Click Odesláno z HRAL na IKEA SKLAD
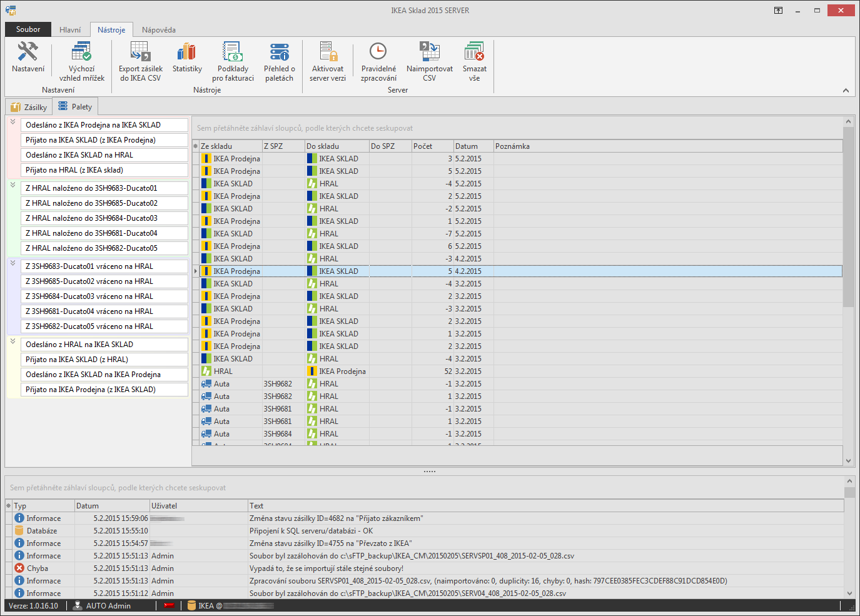The height and width of the screenshot is (616, 860). (104, 345)
